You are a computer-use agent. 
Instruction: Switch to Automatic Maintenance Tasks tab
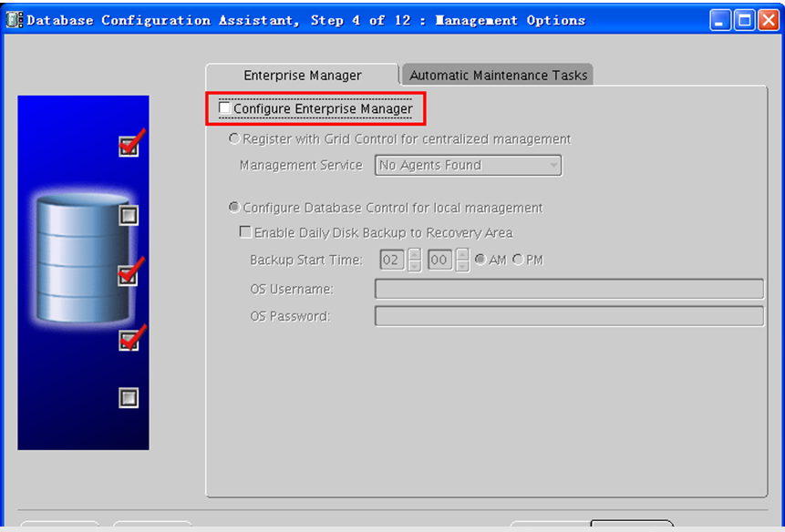click(x=498, y=75)
